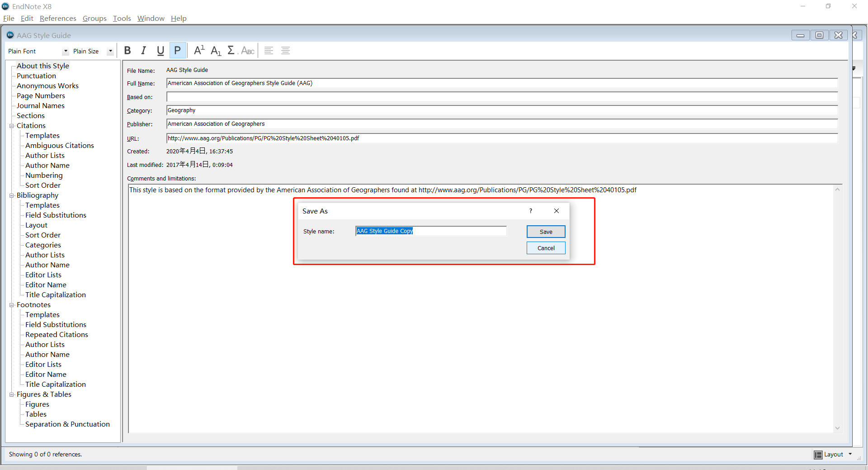Click the Plain text P button

click(178, 51)
